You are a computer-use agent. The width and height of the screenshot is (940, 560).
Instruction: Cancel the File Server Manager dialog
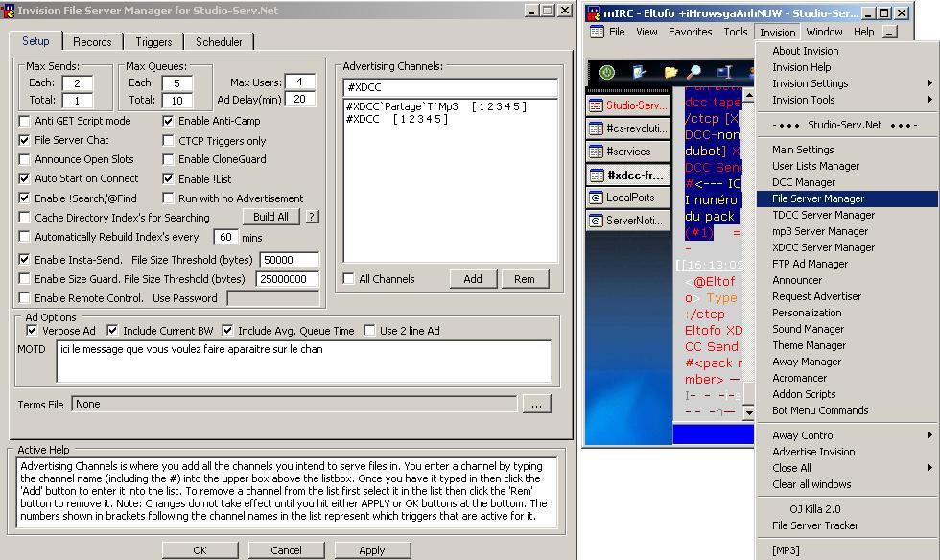pos(287,549)
